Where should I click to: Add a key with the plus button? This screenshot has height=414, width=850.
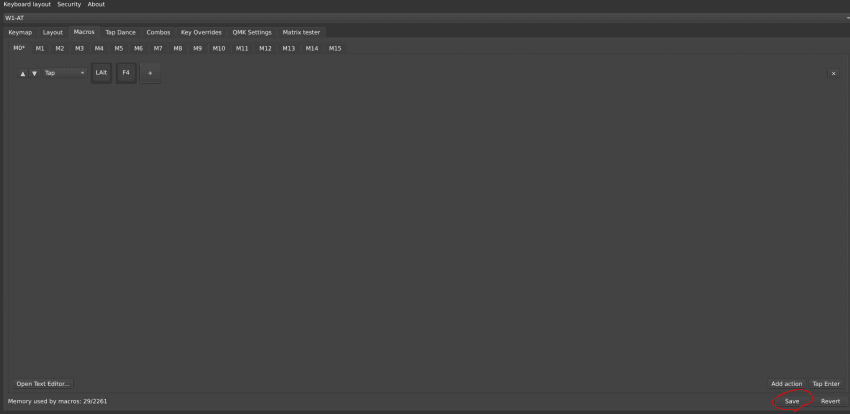(x=150, y=73)
